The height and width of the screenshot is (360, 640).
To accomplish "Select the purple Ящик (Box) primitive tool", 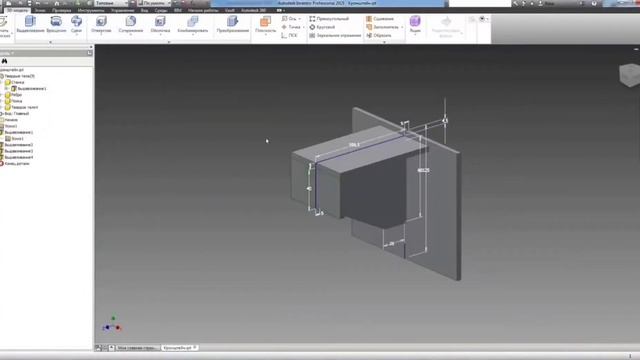I will 415,24.
